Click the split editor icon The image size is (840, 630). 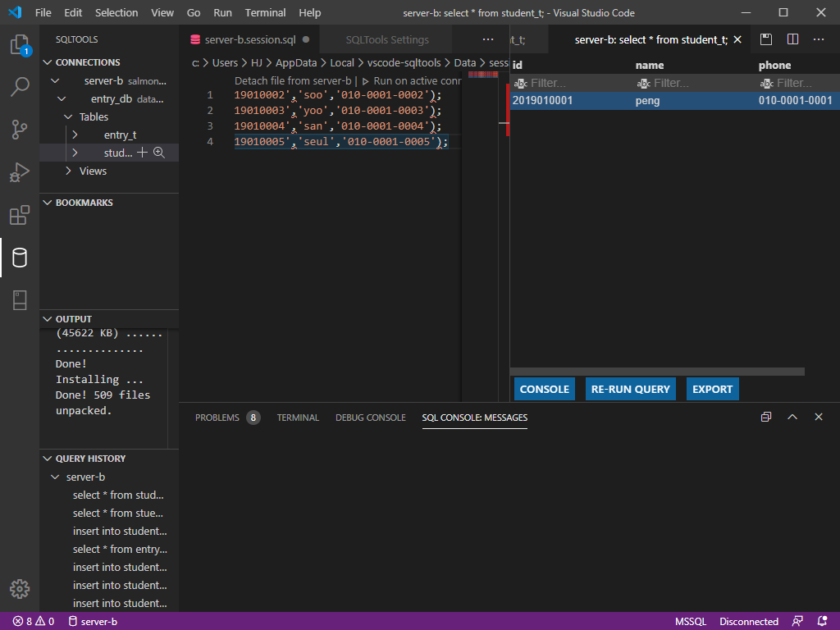(x=793, y=39)
